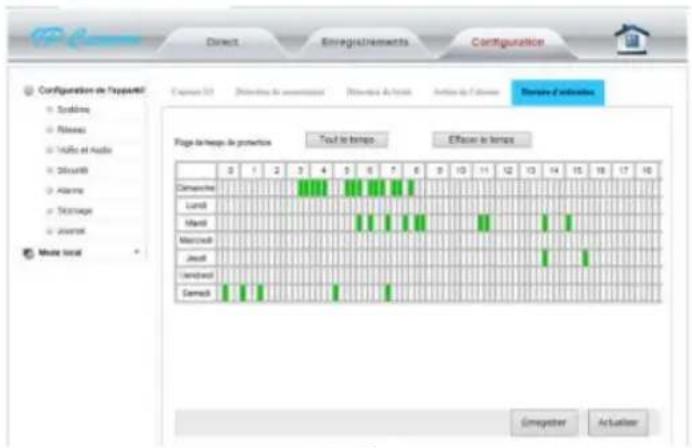Open the first sub-tab left of Détection de mouvement
This screenshot has width=692, height=448.
[192, 92]
